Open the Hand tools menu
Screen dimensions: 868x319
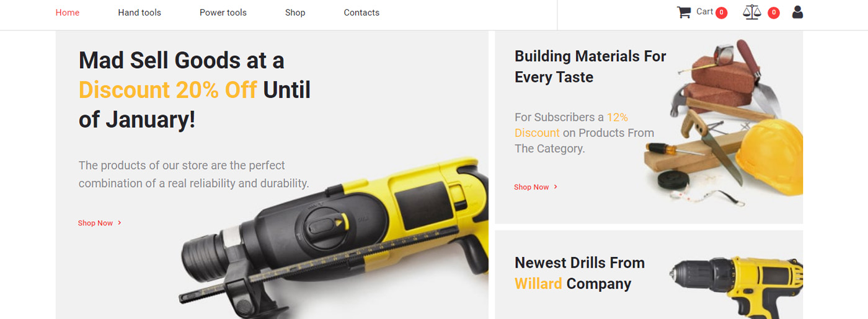pyautogui.click(x=139, y=12)
